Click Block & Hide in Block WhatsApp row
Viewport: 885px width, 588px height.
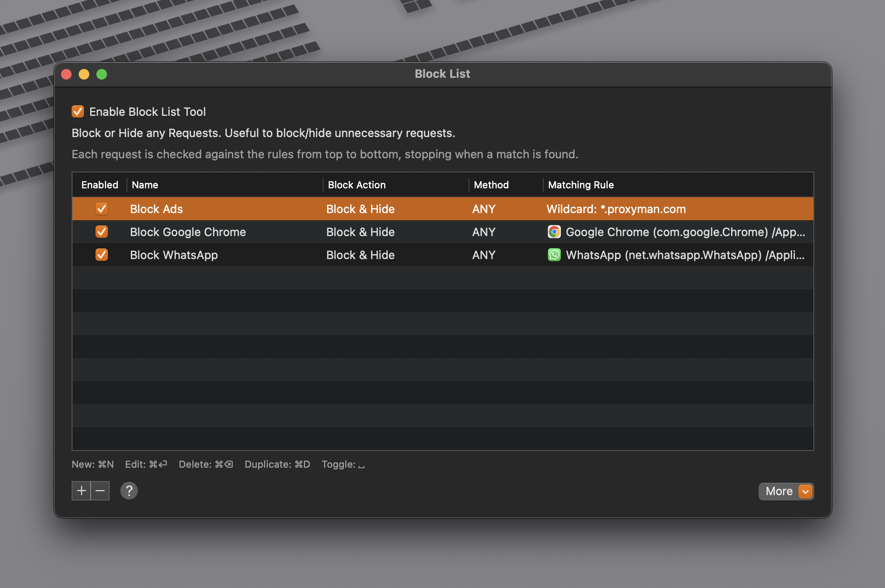[360, 255]
